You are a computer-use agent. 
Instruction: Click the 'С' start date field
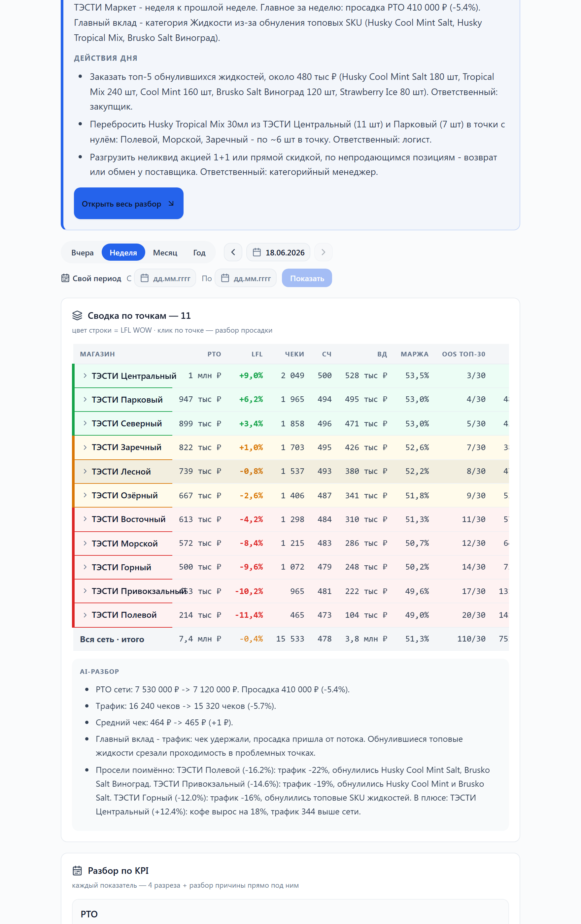(165, 278)
